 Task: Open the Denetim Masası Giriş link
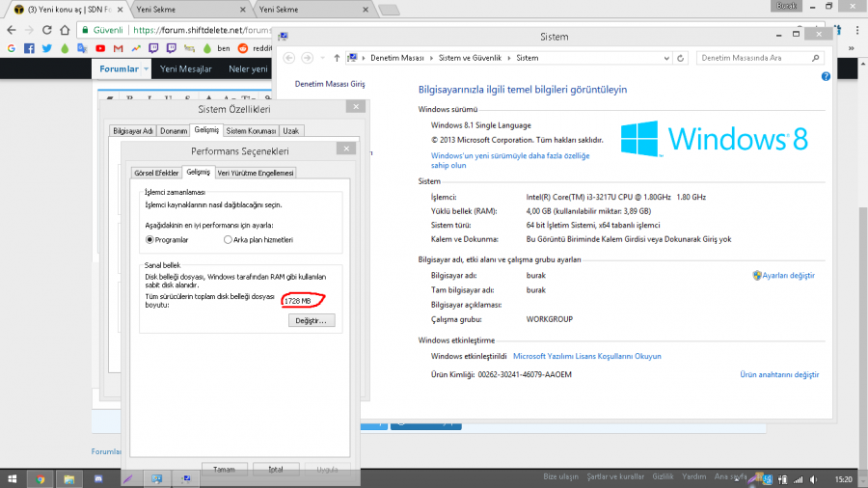[x=330, y=84]
